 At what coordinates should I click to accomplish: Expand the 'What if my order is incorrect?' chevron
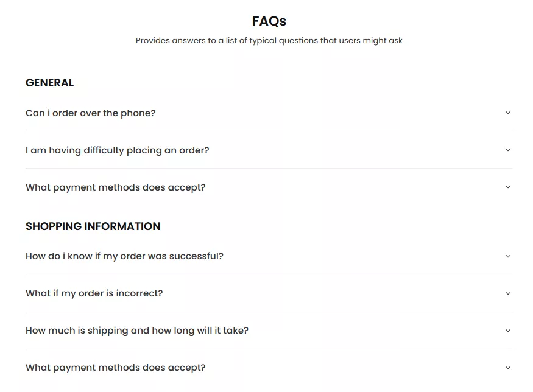(x=508, y=293)
